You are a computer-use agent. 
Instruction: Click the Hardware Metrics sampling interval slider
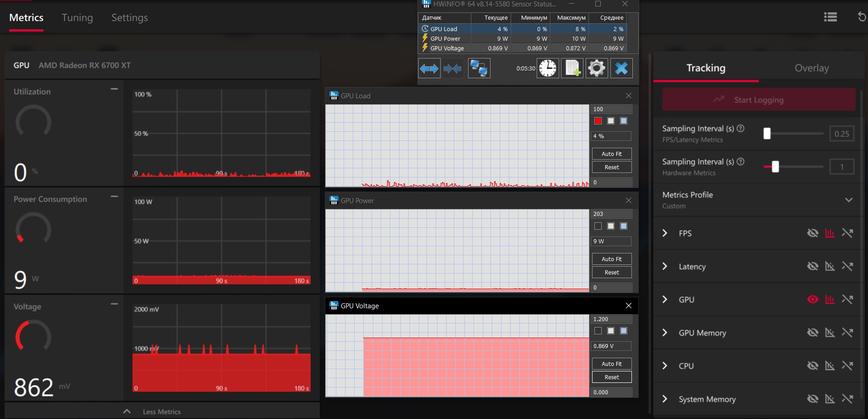(793, 167)
